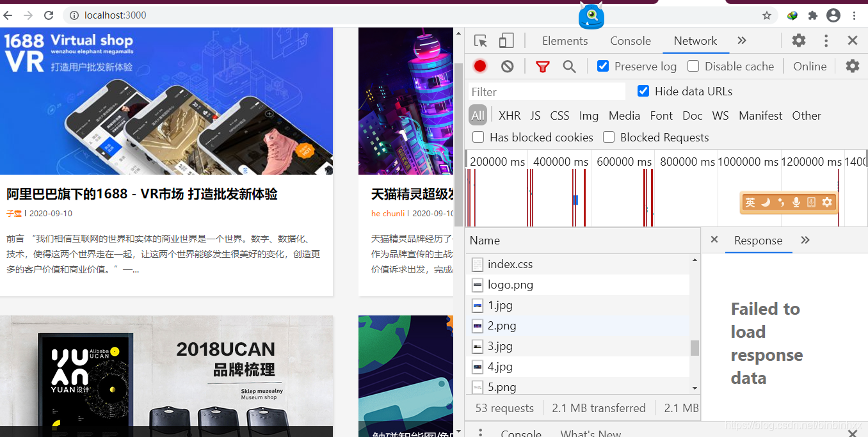The width and height of the screenshot is (868, 437).
Task: Toggle the device toolbar icon
Action: point(506,41)
